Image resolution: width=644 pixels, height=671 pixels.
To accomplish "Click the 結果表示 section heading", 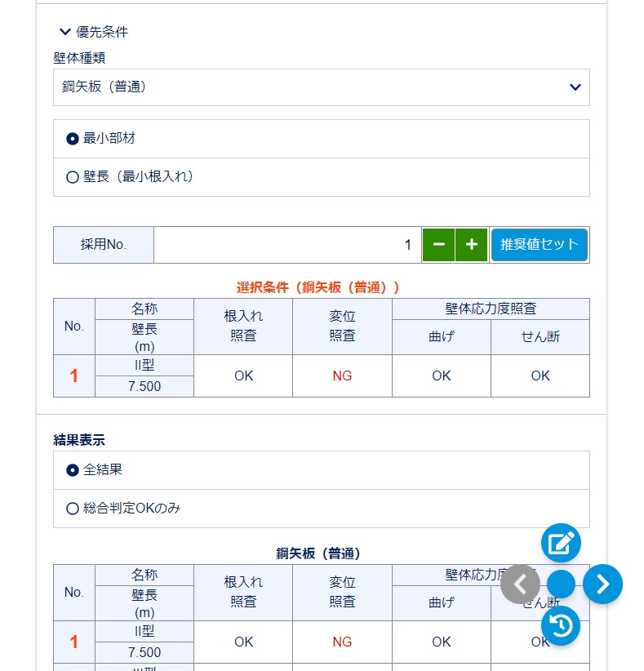I will point(79,440).
